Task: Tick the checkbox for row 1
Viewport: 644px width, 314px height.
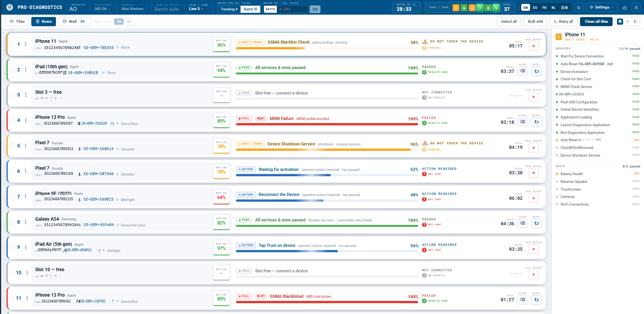Action: point(12,44)
